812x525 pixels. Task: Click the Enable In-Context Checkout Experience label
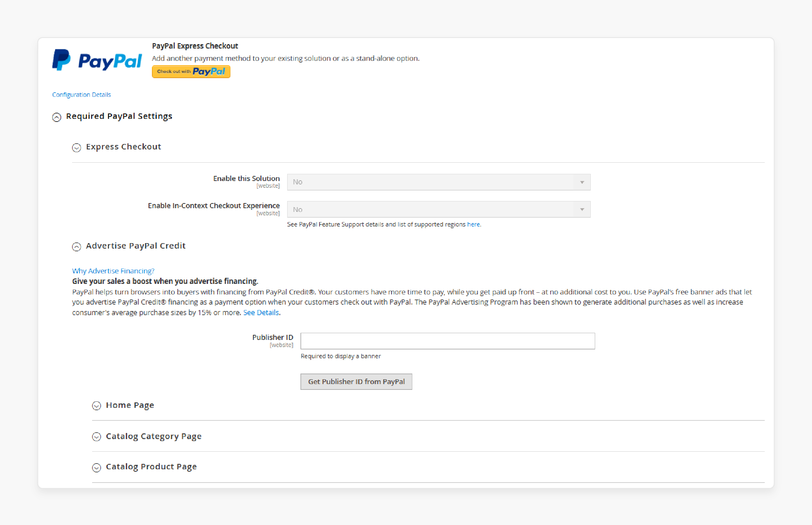[213, 205]
